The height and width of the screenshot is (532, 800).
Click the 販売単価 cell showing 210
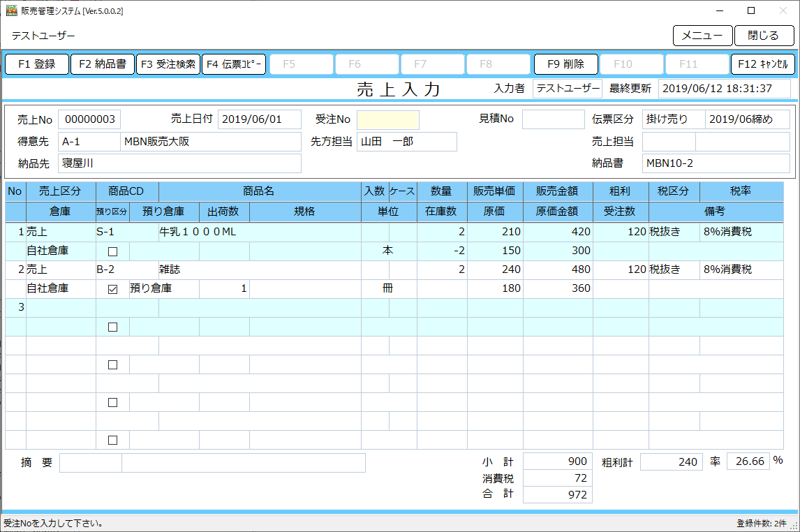[x=495, y=232]
